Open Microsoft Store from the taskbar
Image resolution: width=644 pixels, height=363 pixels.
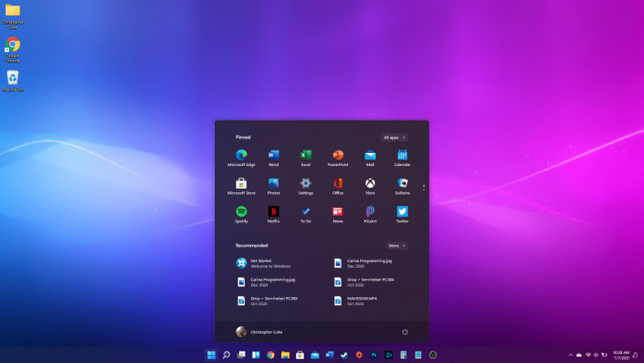click(300, 355)
